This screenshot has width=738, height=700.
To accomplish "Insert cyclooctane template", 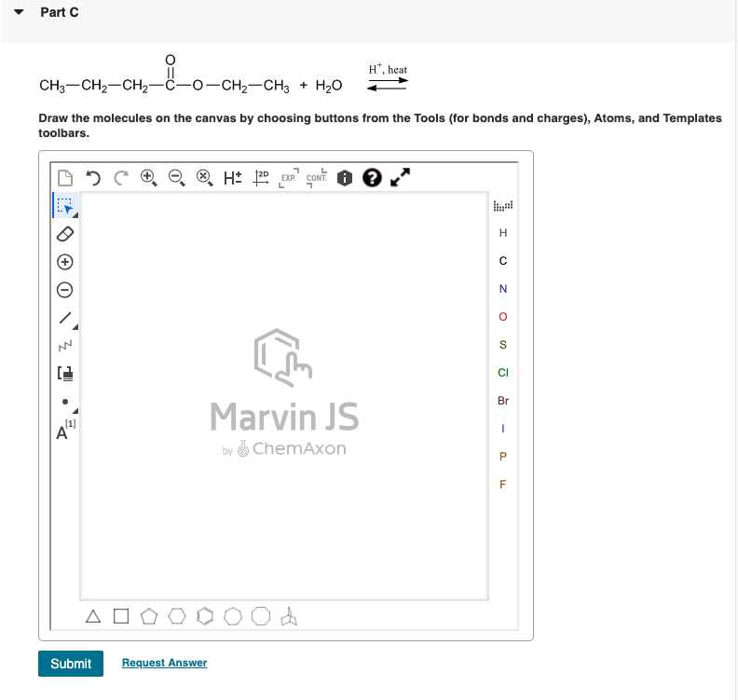I will [261, 616].
